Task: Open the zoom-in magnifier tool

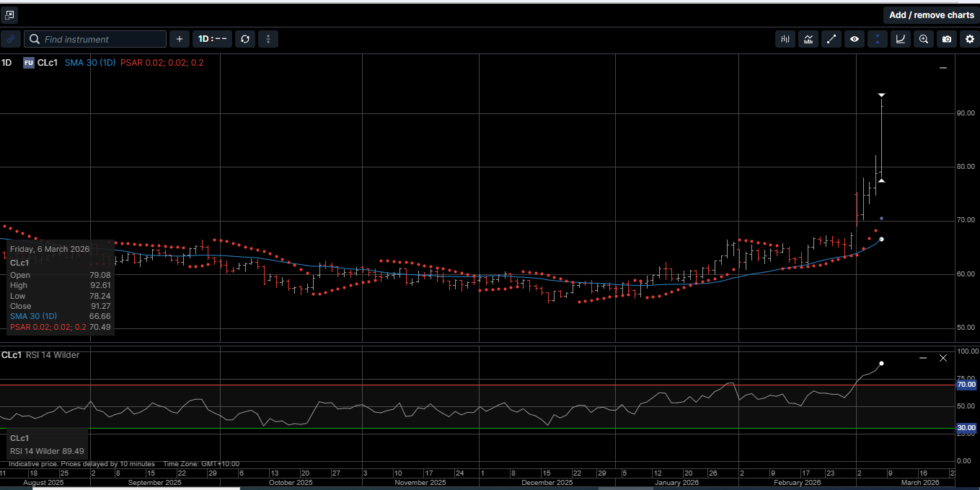Action: 924,39
